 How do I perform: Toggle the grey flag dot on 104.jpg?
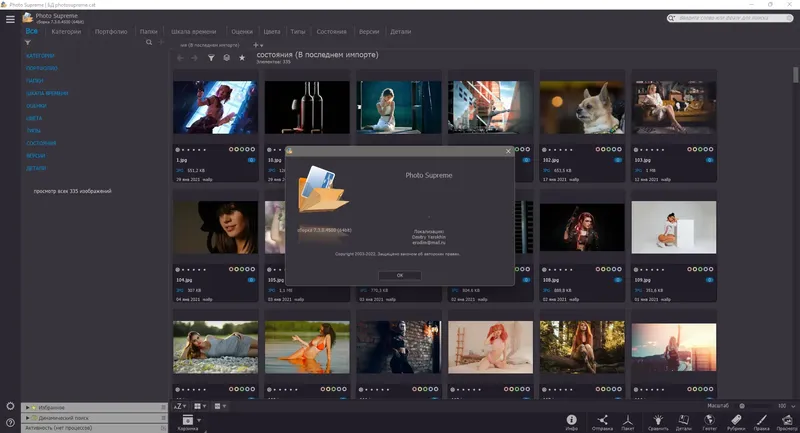pyautogui.click(x=178, y=270)
